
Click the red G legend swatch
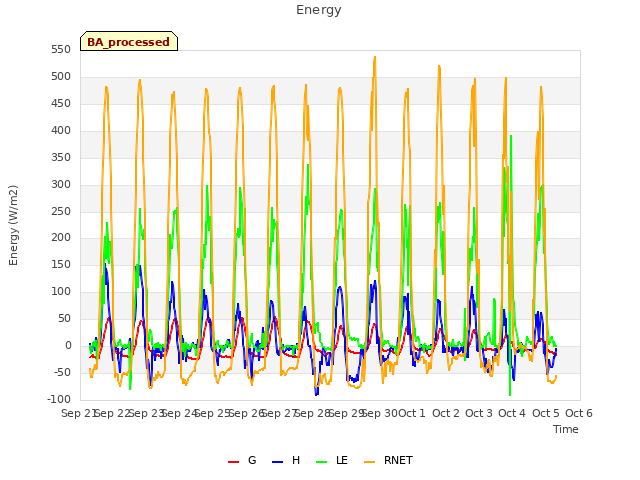click(x=233, y=462)
